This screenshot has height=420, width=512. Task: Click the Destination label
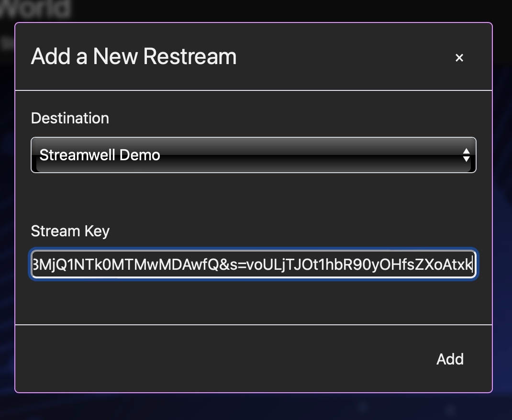70,118
